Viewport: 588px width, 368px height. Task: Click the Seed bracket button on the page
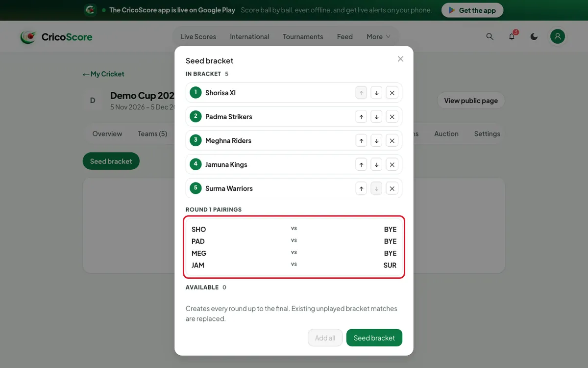point(111,161)
